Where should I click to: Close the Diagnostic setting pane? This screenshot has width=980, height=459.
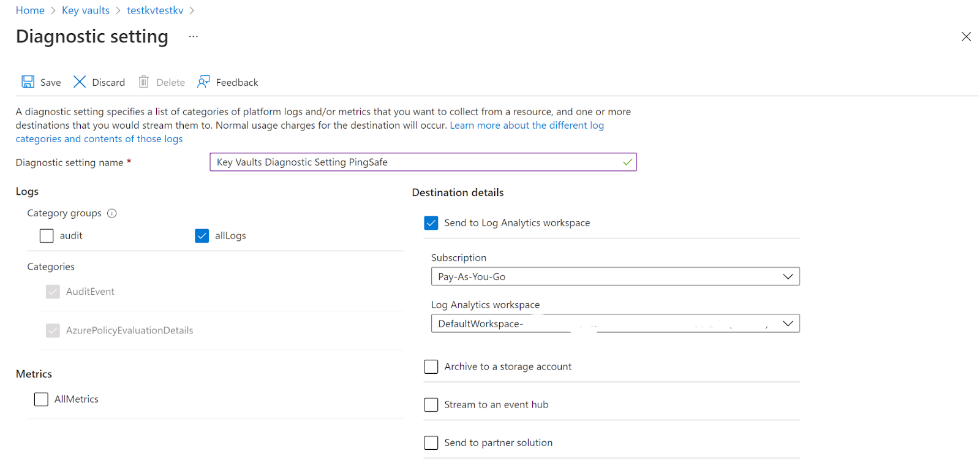click(966, 37)
